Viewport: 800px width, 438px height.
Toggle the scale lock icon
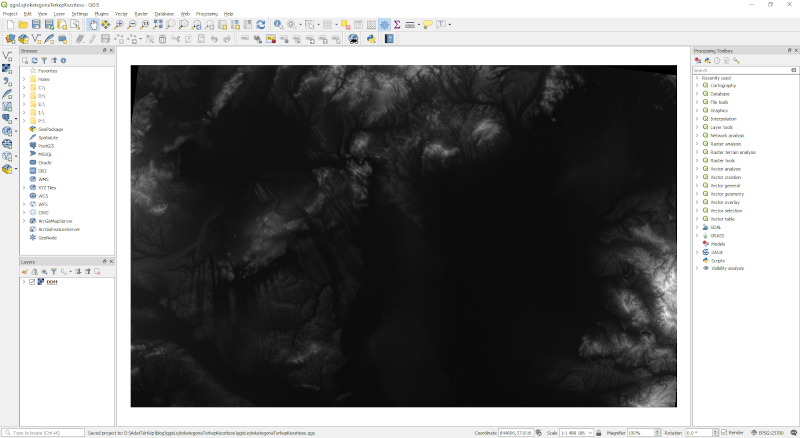598,433
